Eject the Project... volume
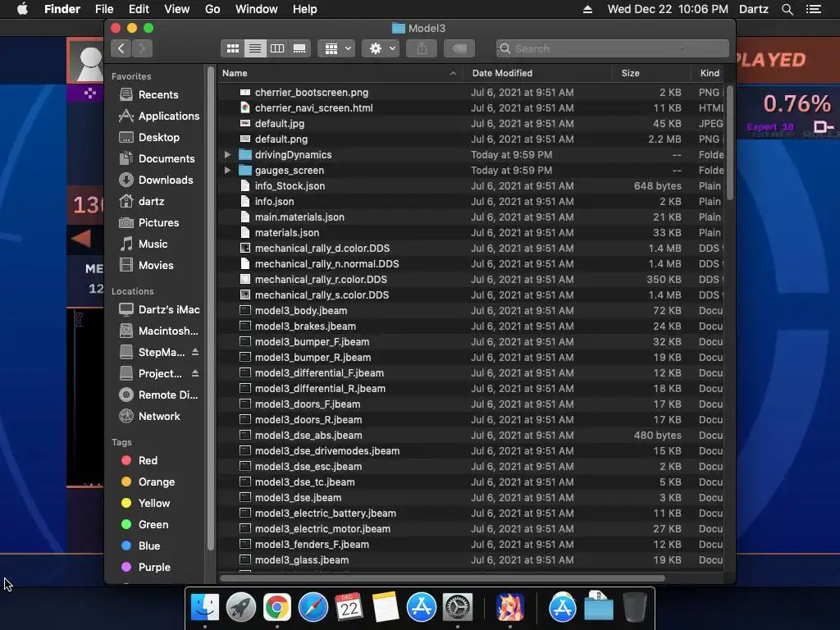Viewport: 840px width, 630px height. (x=195, y=373)
